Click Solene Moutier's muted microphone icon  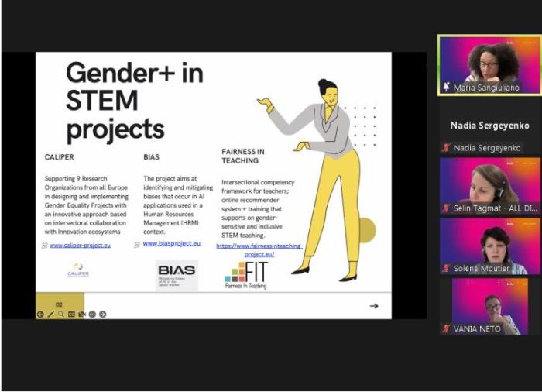click(x=445, y=269)
